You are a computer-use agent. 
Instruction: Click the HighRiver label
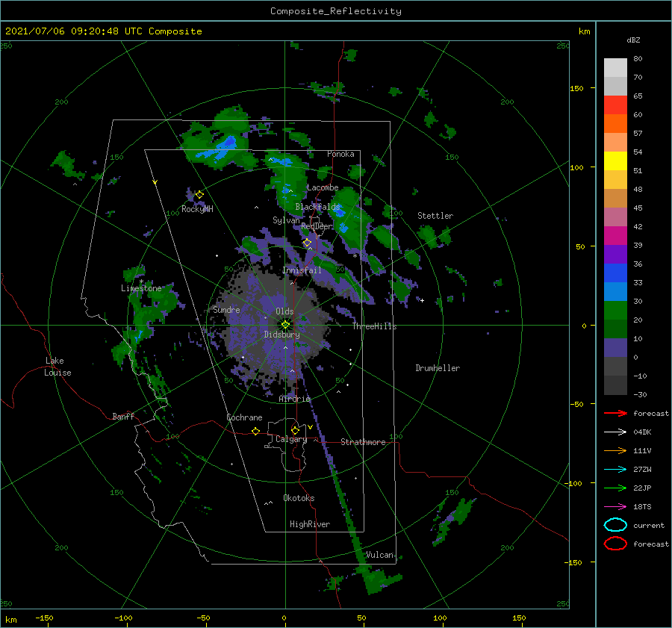click(310, 524)
